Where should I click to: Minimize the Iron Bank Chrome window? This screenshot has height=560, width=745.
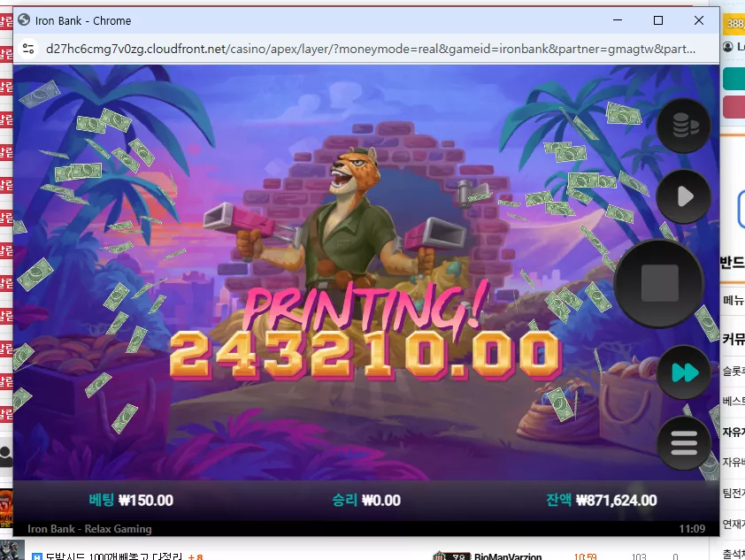click(618, 20)
